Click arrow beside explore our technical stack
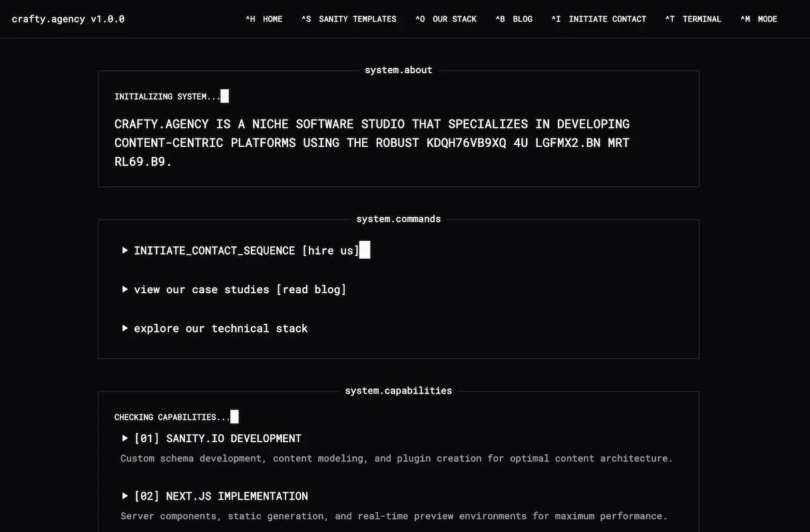The height and width of the screenshot is (532, 810). 124,328
